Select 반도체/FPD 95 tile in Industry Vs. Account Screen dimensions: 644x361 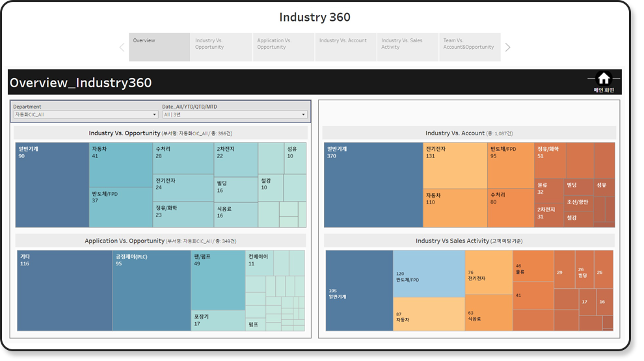(511, 165)
